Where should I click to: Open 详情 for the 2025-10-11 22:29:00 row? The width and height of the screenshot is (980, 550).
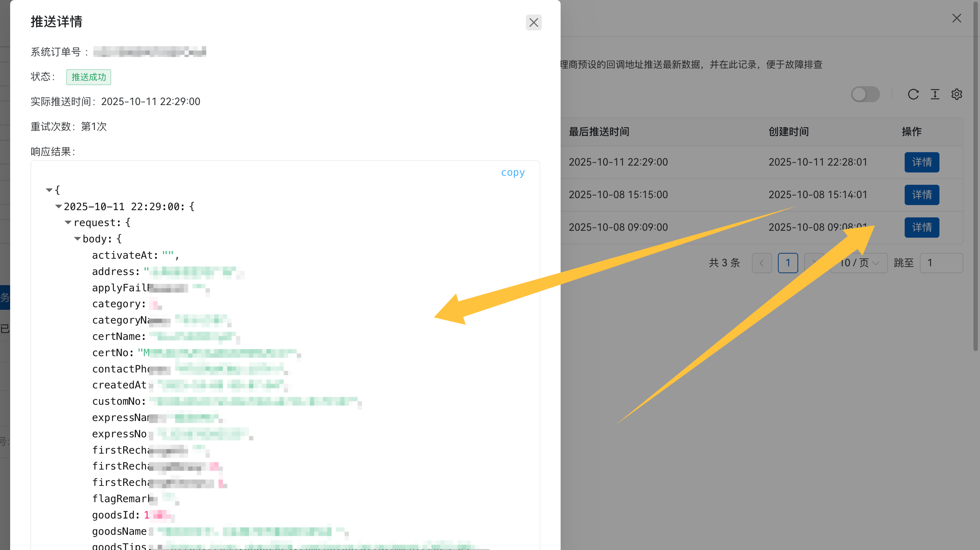click(921, 163)
